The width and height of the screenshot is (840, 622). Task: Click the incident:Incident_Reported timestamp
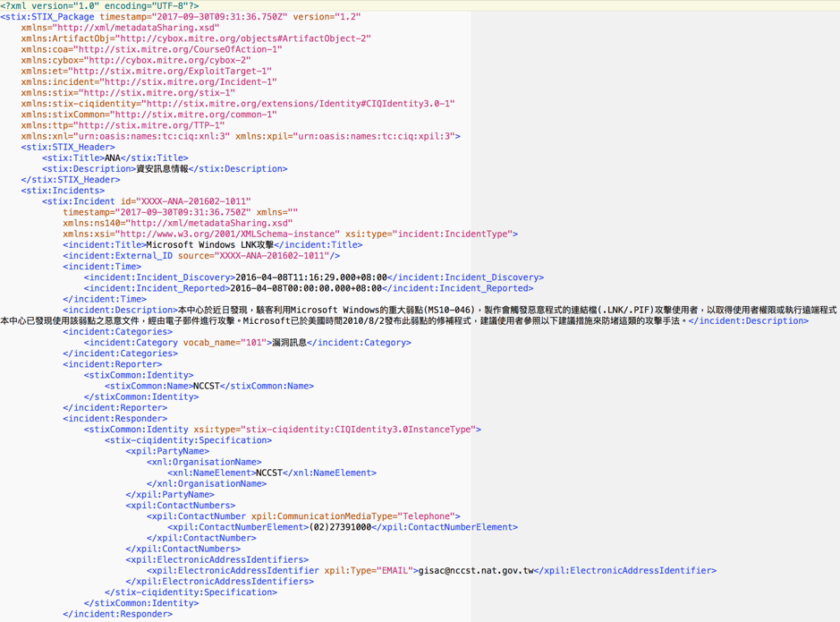(306, 288)
